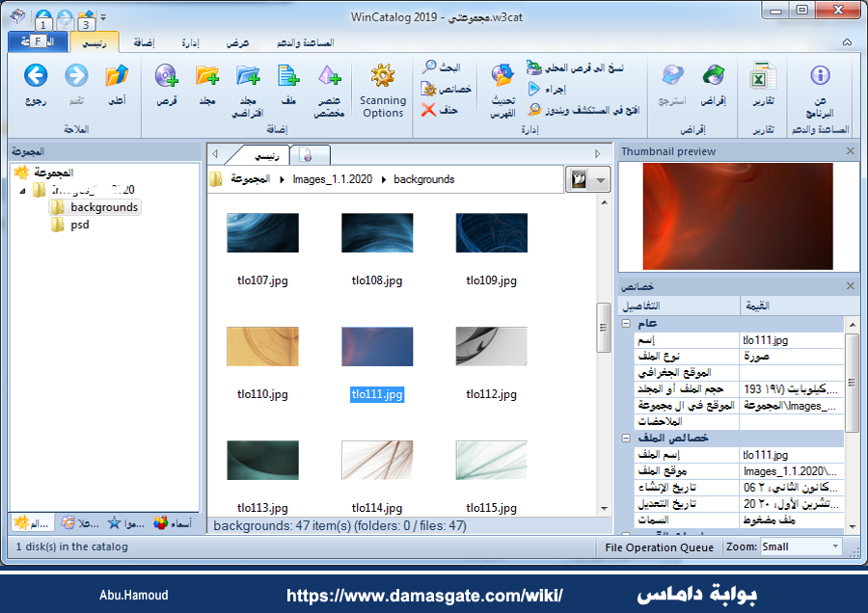This screenshot has width=868, height=613.
Task: Select the psd folder in the tree
Action: point(70,225)
